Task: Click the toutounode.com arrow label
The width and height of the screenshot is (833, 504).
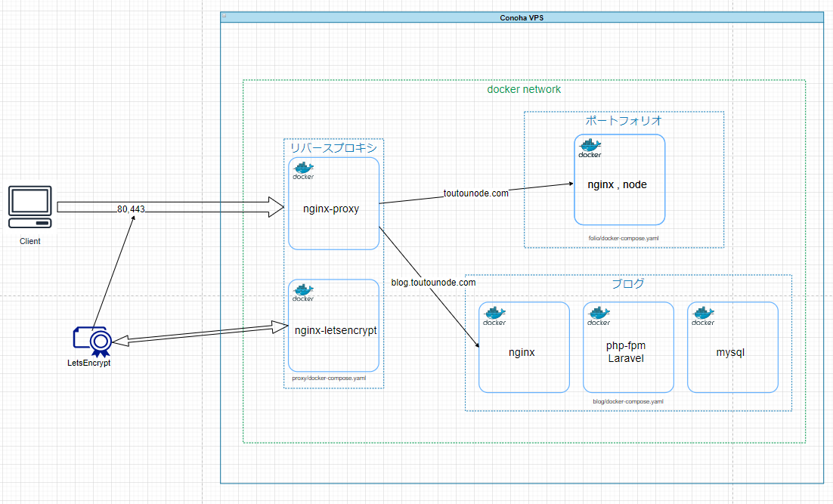Action: tap(476, 193)
